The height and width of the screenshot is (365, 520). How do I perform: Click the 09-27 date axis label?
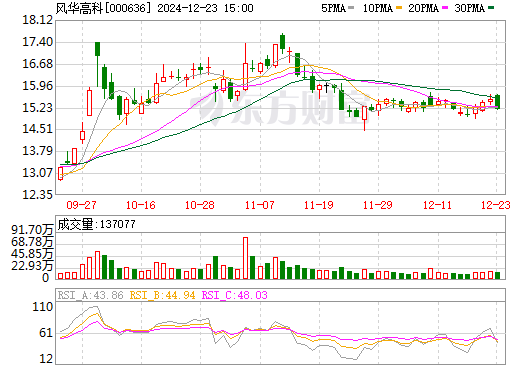click(81, 205)
